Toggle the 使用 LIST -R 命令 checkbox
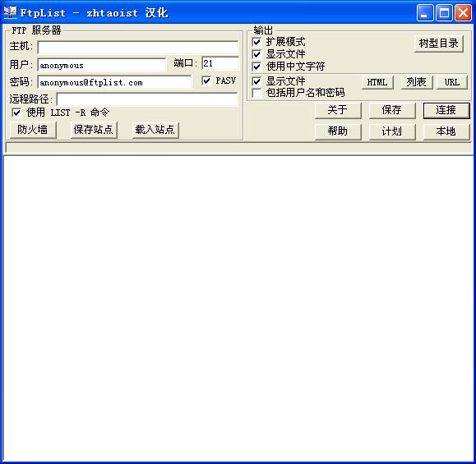The height and width of the screenshot is (464, 476). (x=16, y=113)
